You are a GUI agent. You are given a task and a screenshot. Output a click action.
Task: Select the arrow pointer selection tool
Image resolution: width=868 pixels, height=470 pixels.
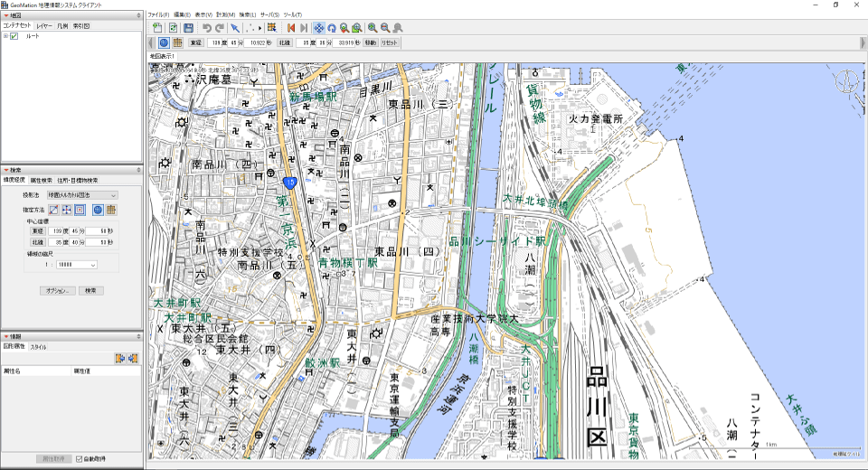(x=234, y=29)
